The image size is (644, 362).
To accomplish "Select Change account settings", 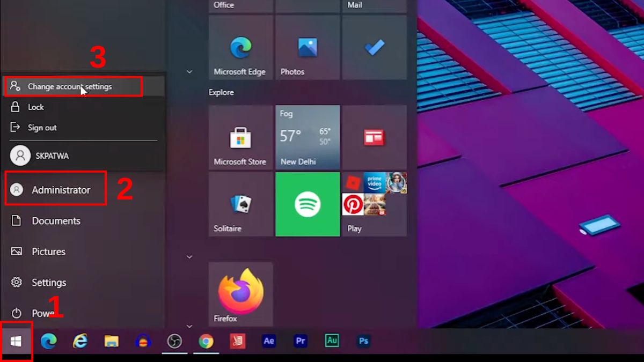I will [x=69, y=86].
